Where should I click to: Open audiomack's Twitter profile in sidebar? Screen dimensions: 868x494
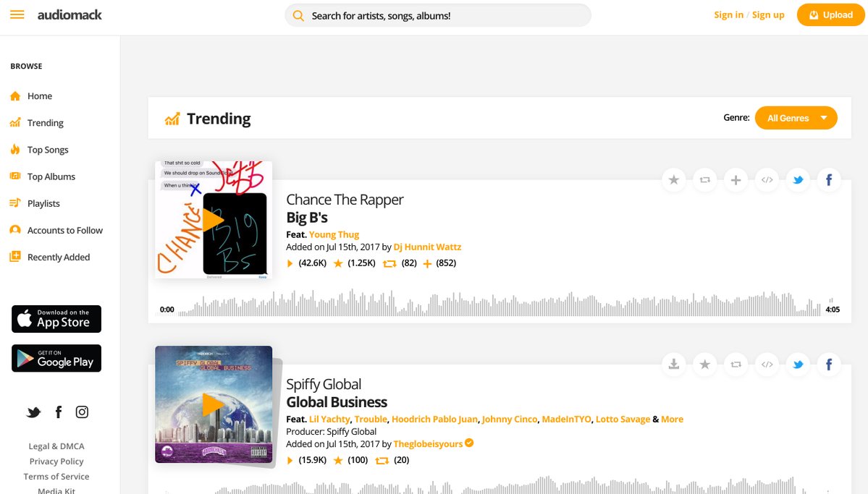tap(34, 412)
